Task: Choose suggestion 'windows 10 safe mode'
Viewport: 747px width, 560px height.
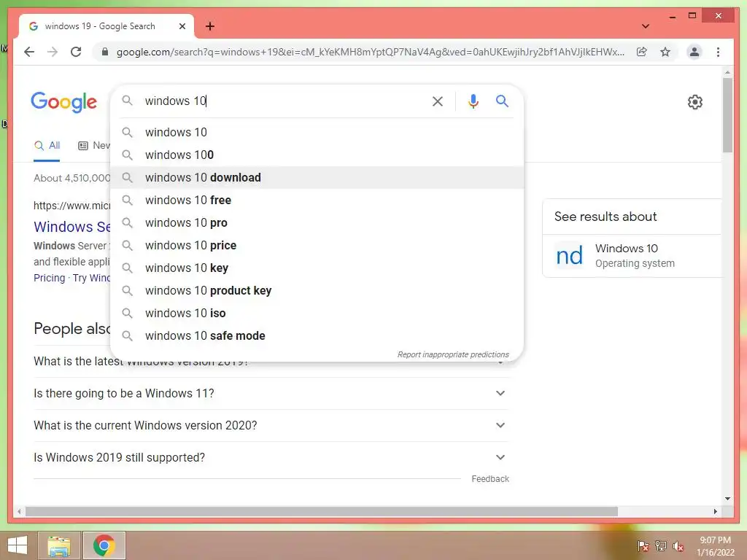Action: coord(317,335)
